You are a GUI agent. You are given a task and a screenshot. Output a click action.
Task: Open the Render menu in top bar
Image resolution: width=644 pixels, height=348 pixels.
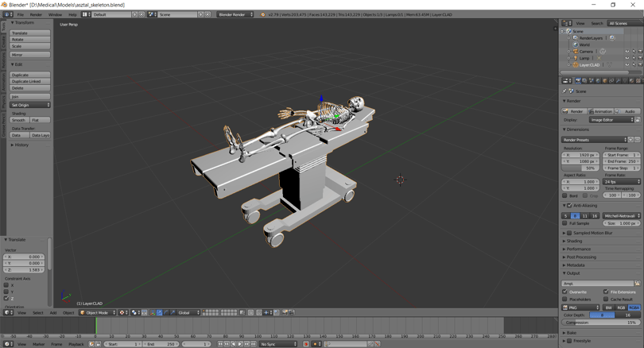[36, 14]
